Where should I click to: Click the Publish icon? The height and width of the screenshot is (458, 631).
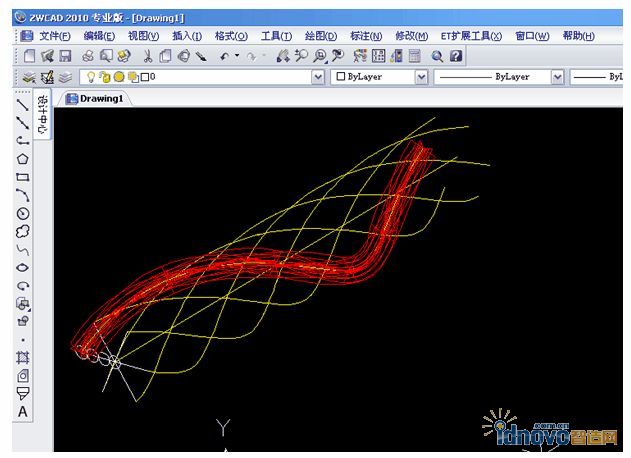(124, 56)
